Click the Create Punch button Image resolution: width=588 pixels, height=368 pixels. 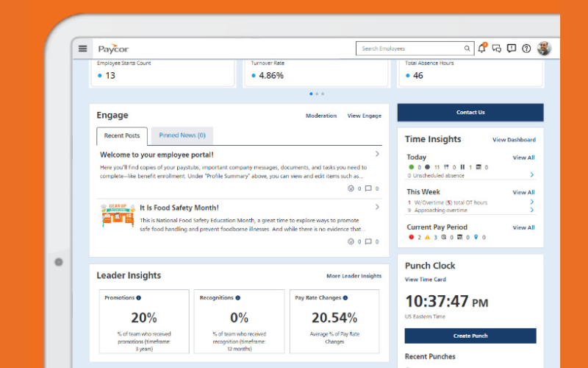[x=470, y=336]
